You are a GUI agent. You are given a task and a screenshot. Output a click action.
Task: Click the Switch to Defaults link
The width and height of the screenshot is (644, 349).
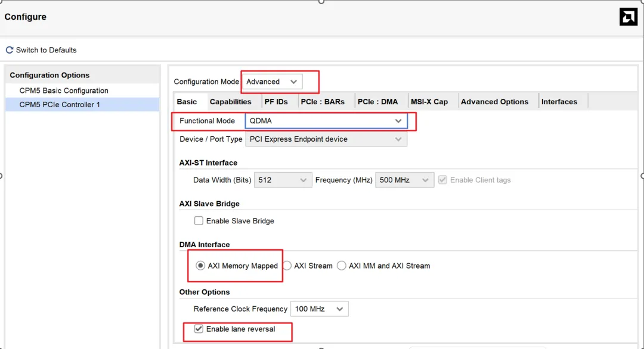[x=46, y=50]
